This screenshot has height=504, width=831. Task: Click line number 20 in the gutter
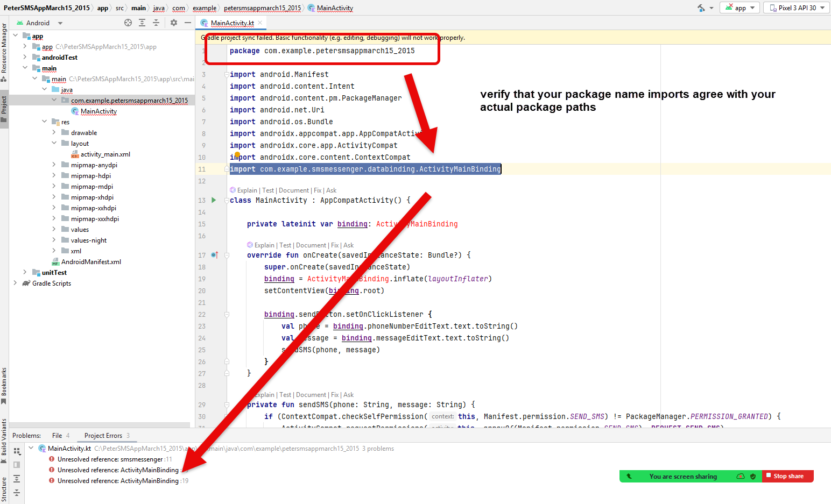(x=202, y=290)
